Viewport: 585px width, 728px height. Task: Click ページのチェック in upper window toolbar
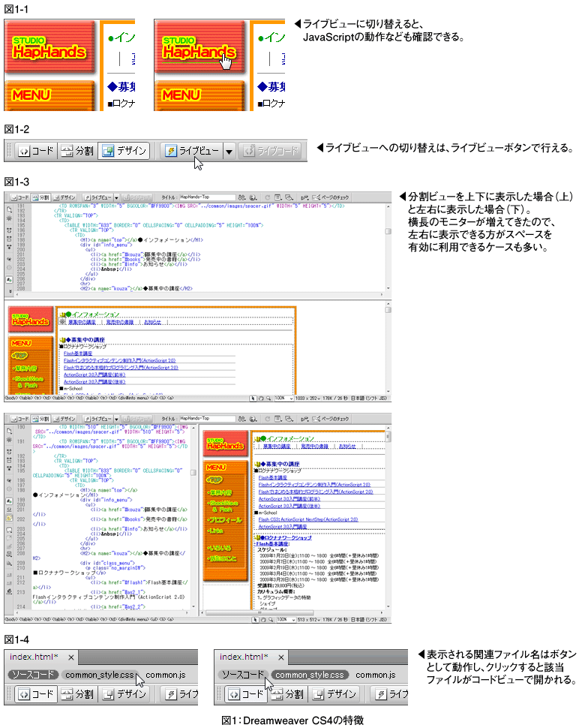(x=331, y=197)
